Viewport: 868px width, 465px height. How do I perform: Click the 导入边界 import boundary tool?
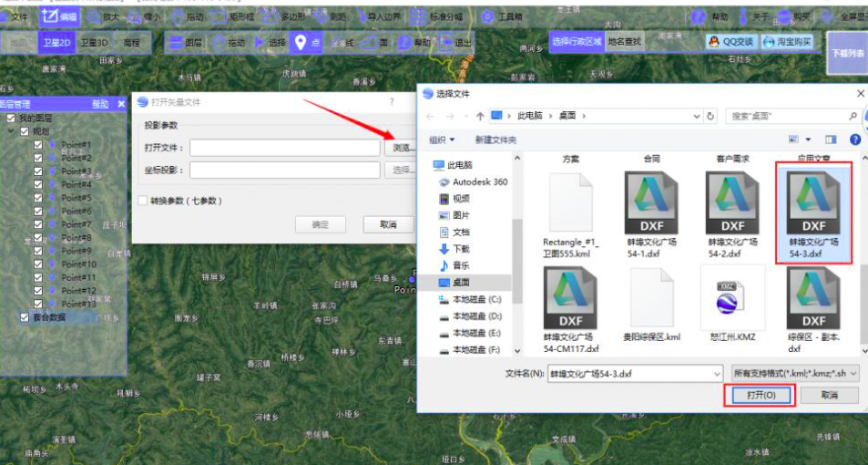(x=380, y=17)
